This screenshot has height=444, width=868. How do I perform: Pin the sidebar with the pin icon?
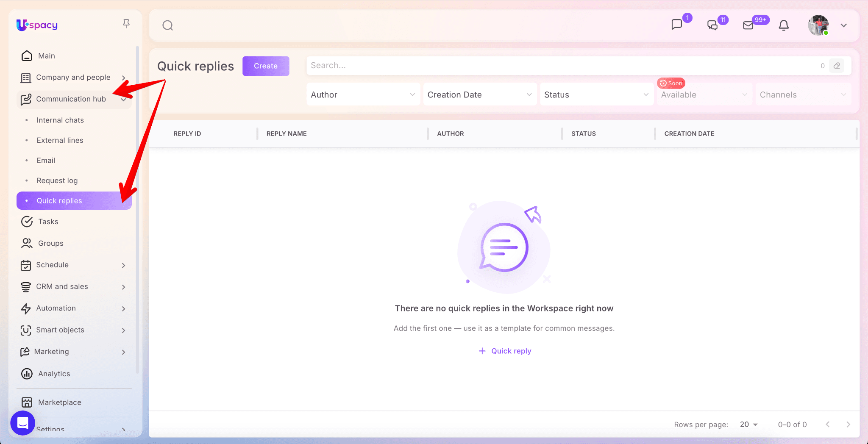[126, 24]
